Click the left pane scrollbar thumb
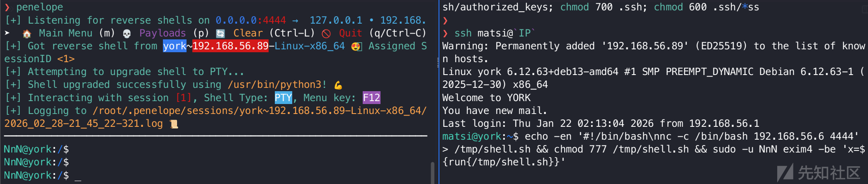This screenshot has height=184, width=868. point(432,173)
